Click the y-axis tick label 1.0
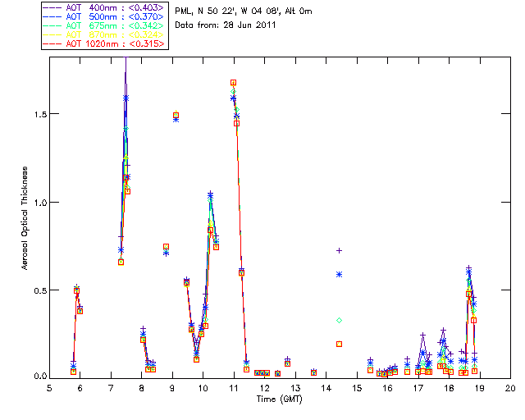Image resolution: width=525 pixels, height=420 pixels. tap(38, 202)
